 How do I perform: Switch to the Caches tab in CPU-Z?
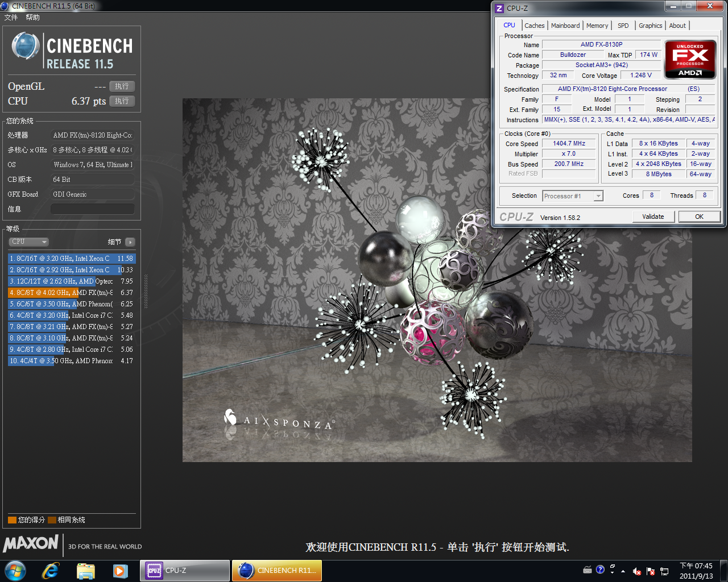pyautogui.click(x=535, y=26)
